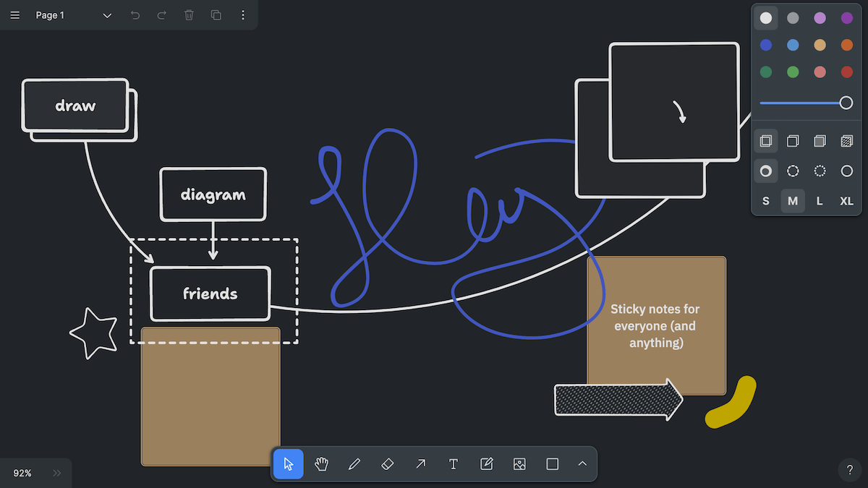Screen dimensions: 868x488
Task: Choose the dashed line style
Action: [793, 171]
